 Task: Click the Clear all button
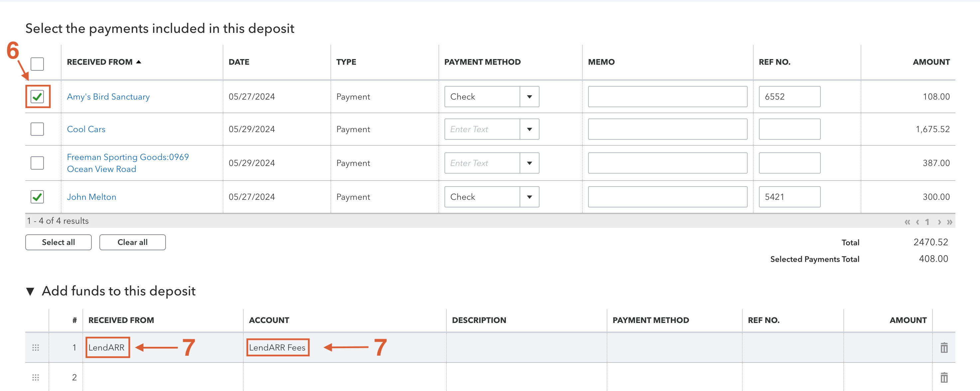coord(132,242)
